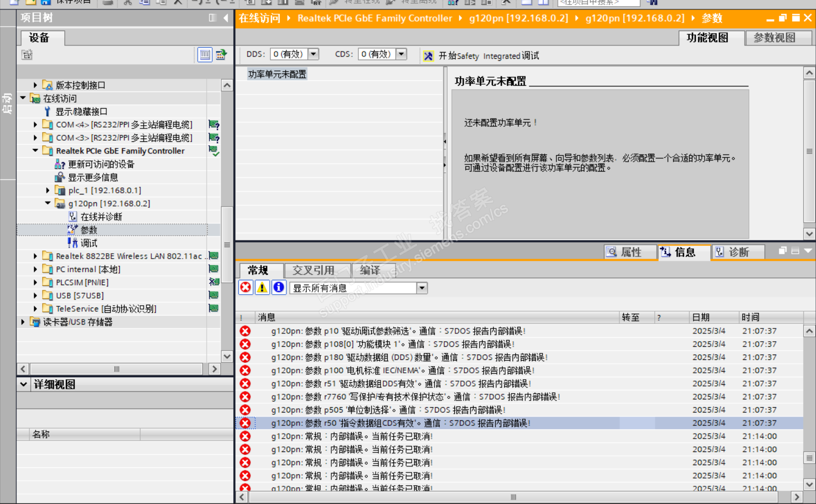Click 更新可访问的设备 in the tree

coord(101,164)
